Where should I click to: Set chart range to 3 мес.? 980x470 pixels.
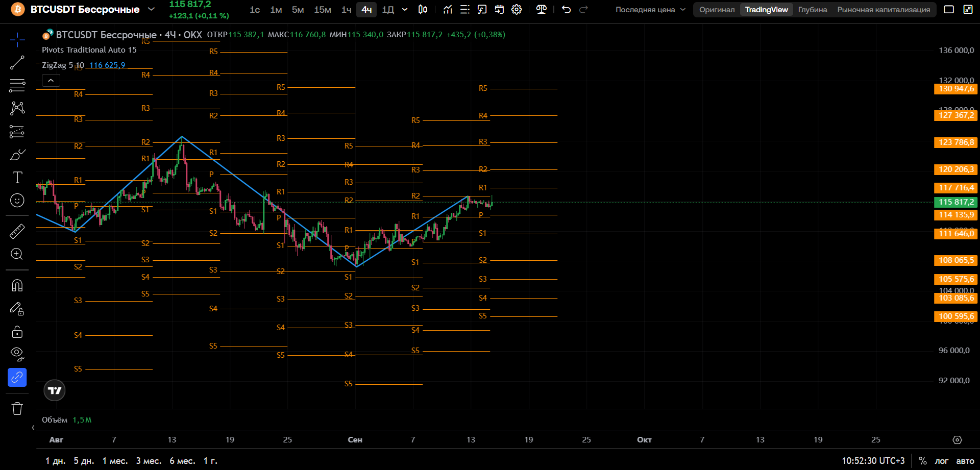click(149, 461)
